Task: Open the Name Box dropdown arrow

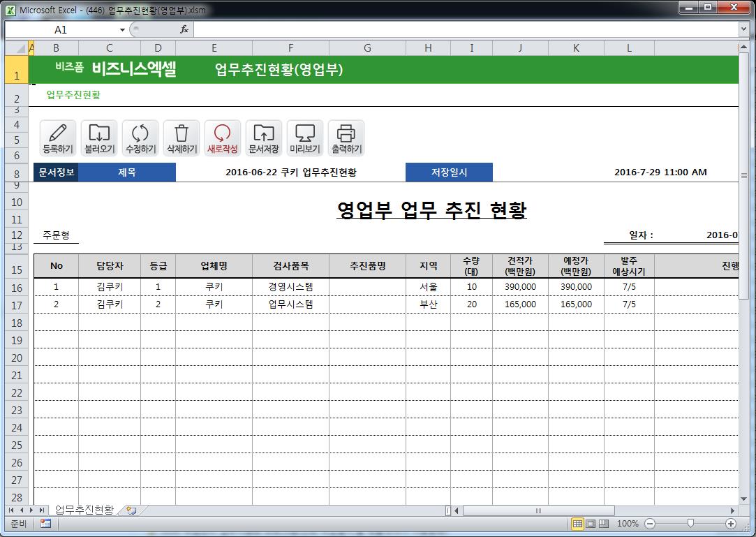Action: tap(122, 30)
